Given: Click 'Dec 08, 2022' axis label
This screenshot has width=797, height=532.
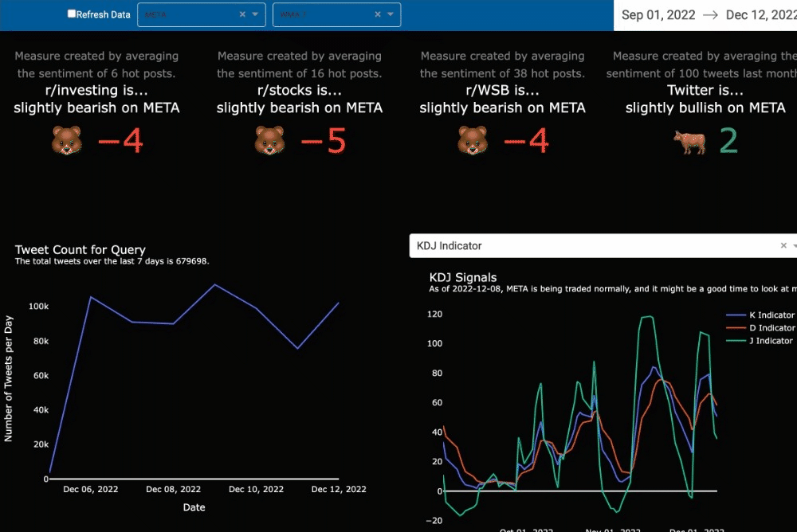Looking at the screenshot, I should [173, 489].
